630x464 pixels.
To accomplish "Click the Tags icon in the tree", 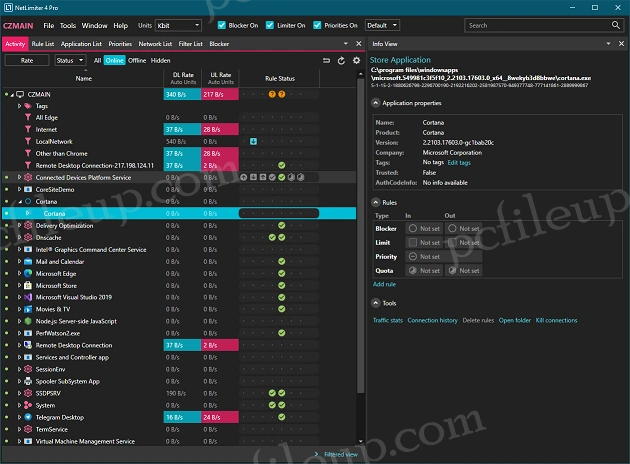I will click(x=28, y=106).
